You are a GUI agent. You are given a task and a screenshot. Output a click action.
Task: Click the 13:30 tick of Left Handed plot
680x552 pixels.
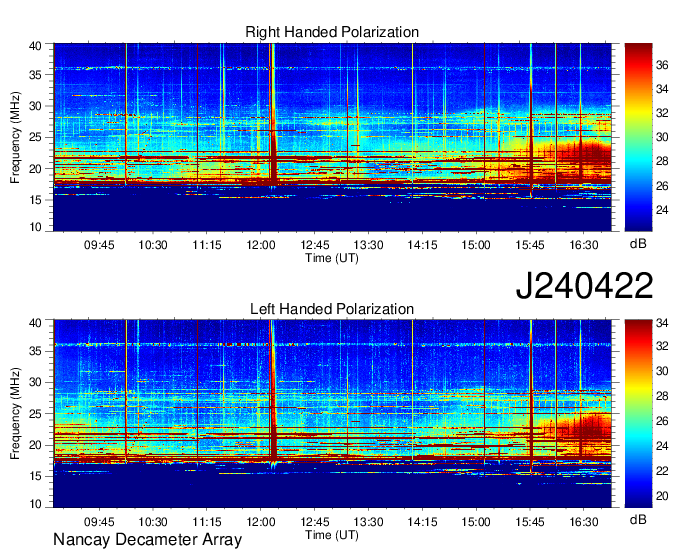[x=369, y=522]
